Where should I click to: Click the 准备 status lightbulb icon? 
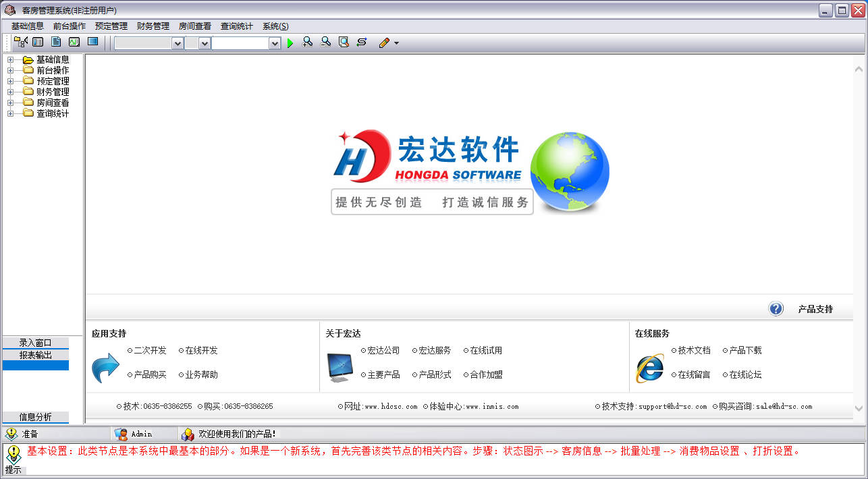(x=11, y=434)
